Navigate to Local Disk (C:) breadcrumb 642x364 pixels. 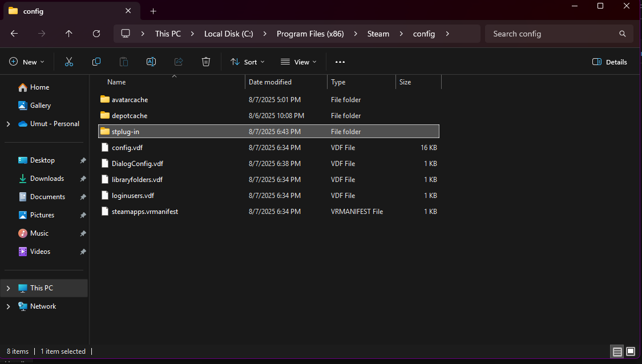[228, 34]
